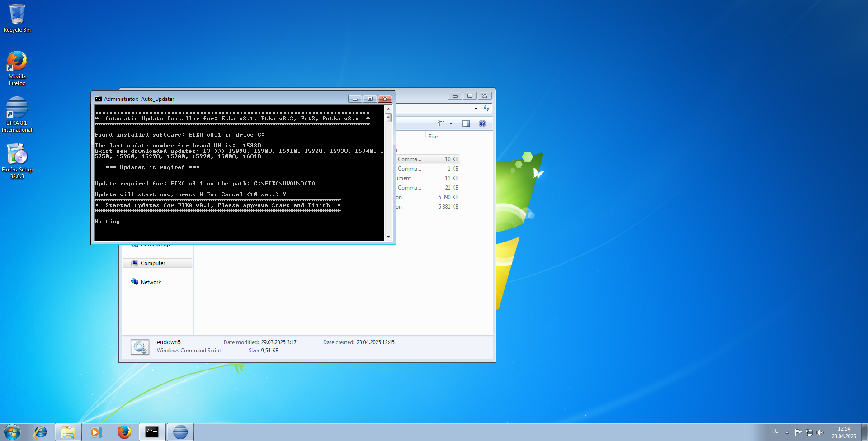The image size is (868, 441).
Task: Open the Recycle Bin desktop icon
Action: [x=17, y=18]
